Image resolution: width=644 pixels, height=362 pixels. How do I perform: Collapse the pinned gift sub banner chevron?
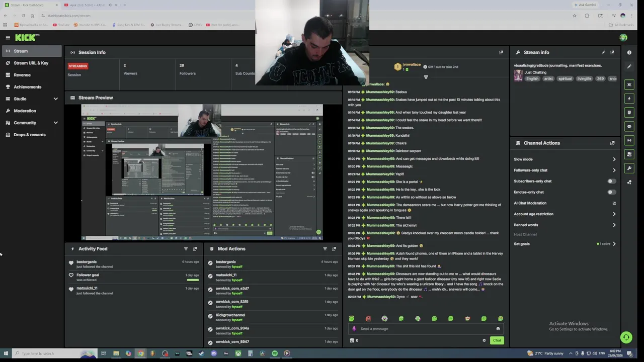426,77
